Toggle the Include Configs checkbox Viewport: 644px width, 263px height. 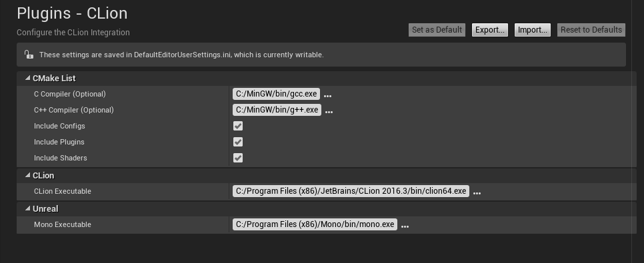238,126
